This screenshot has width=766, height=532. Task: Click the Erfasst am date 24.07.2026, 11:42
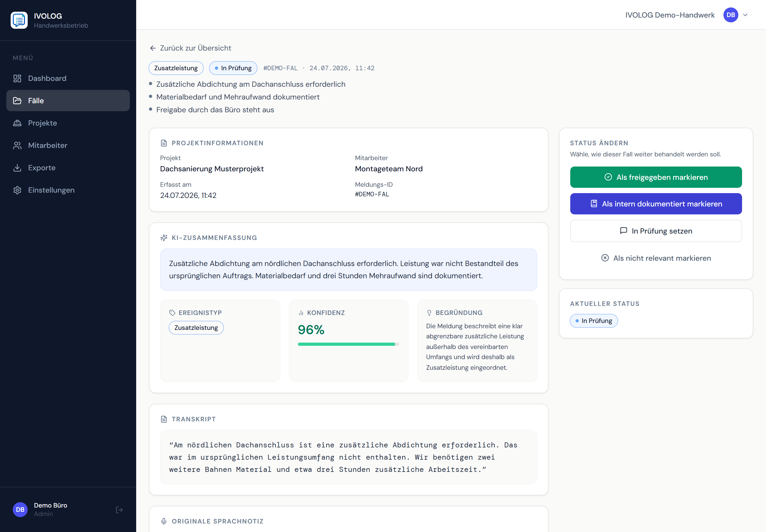point(188,195)
